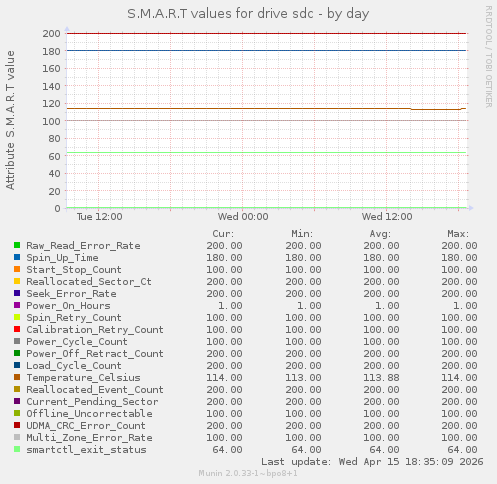The width and height of the screenshot is (497, 484).
Task: Select the Reallocated_Event_Count label
Action: point(95,390)
